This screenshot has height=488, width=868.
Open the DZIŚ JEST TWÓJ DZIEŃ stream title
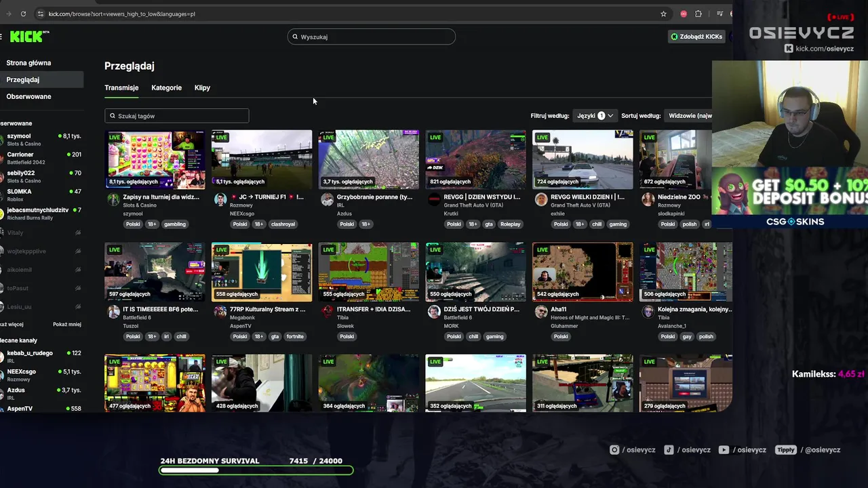tap(481, 309)
